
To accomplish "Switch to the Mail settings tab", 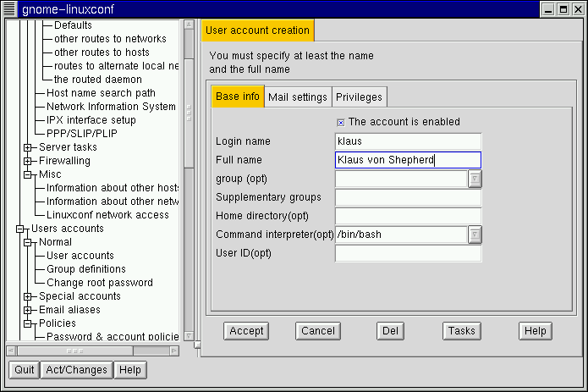I will [x=297, y=97].
